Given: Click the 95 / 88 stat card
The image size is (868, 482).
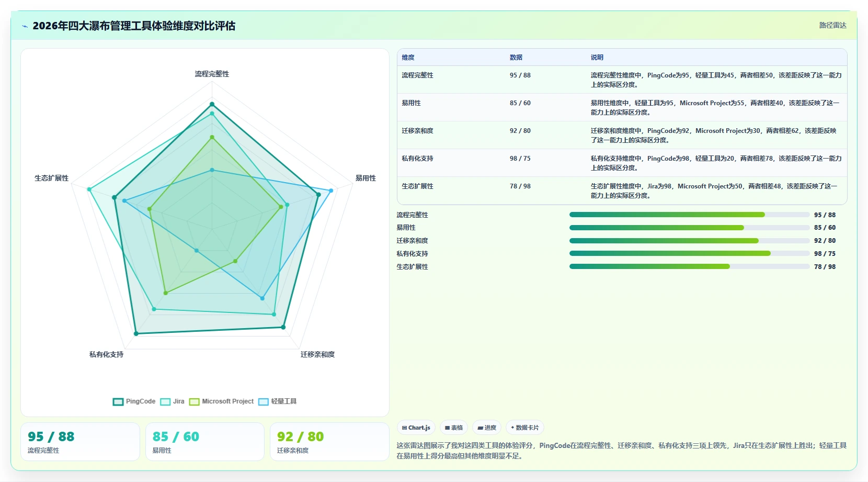Looking at the screenshot, I should click(80, 442).
